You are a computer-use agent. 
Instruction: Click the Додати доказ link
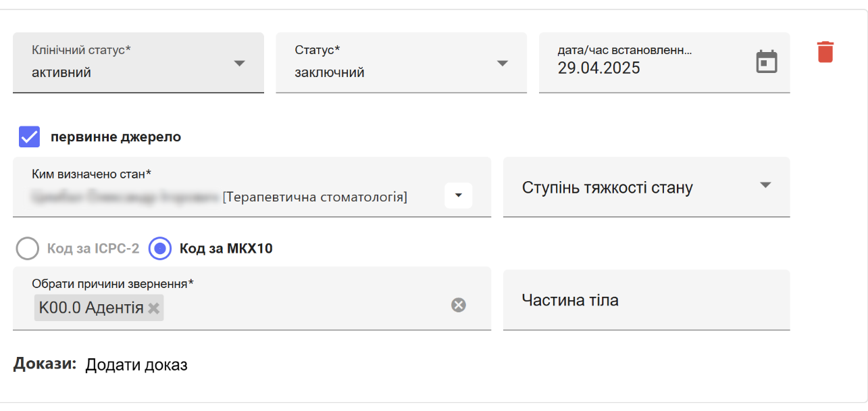tap(136, 365)
